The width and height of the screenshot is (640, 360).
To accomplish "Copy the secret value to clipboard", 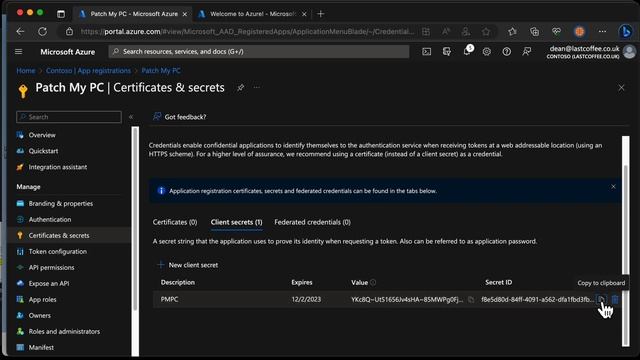I will tap(471, 299).
